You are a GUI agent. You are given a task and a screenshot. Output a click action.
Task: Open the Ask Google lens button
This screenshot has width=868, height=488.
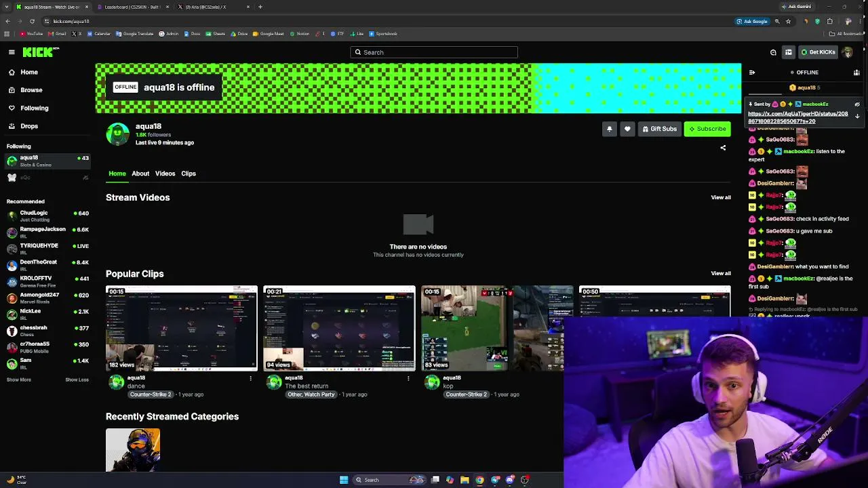(x=752, y=21)
